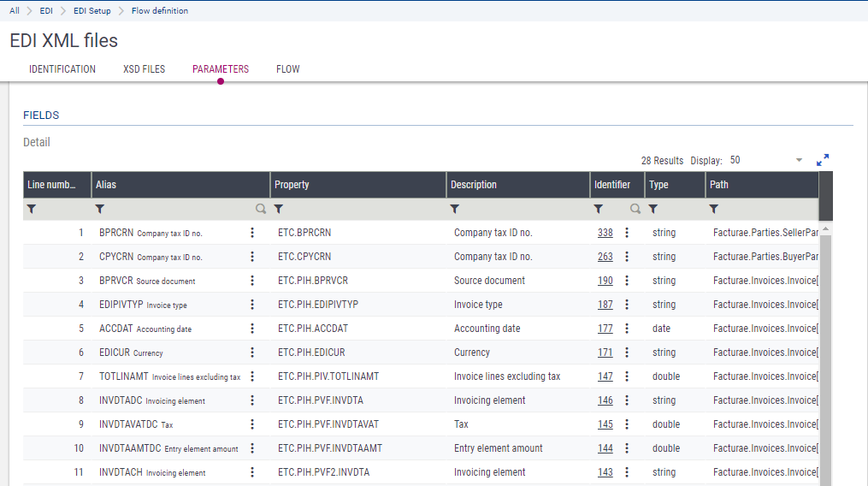Click filter icon under Line number column

pos(32,209)
